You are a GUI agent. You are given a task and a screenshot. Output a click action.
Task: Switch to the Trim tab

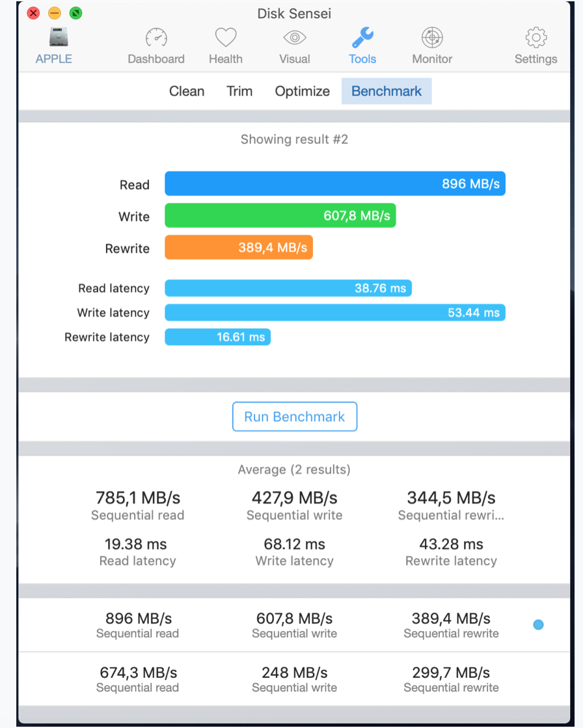pyautogui.click(x=239, y=91)
